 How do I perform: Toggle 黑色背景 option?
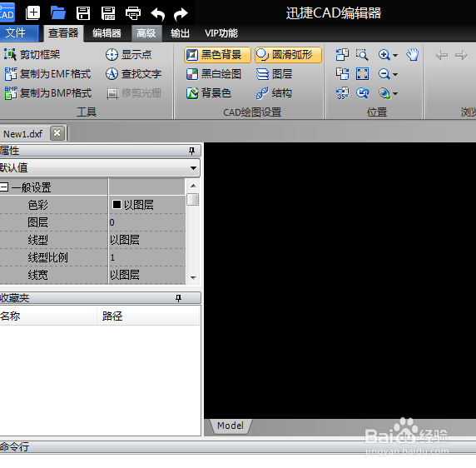pos(217,55)
